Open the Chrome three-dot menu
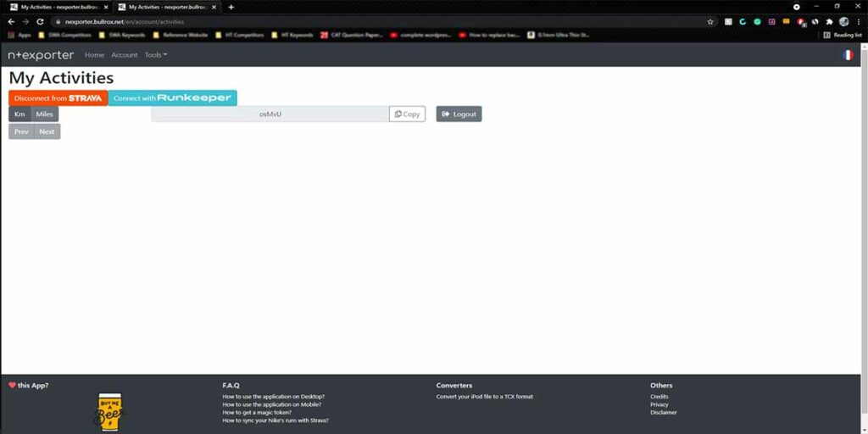The height and width of the screenshot is (434, 868). [x=858, y=21]
